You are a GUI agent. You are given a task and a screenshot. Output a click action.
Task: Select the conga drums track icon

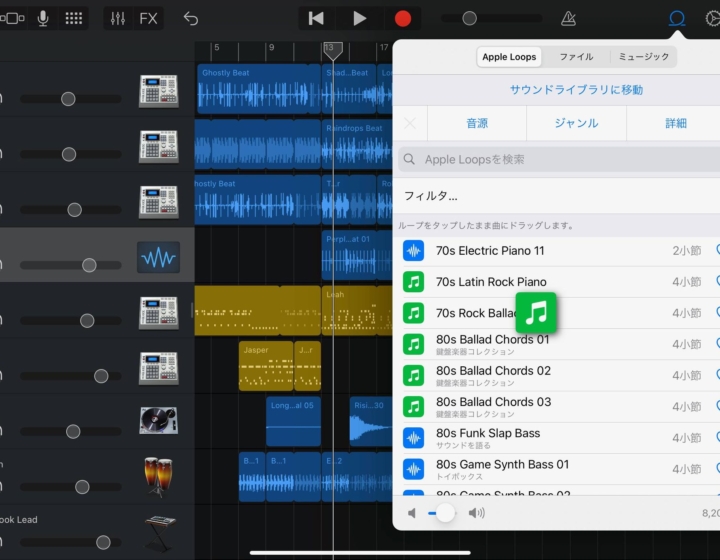[158, 477]
